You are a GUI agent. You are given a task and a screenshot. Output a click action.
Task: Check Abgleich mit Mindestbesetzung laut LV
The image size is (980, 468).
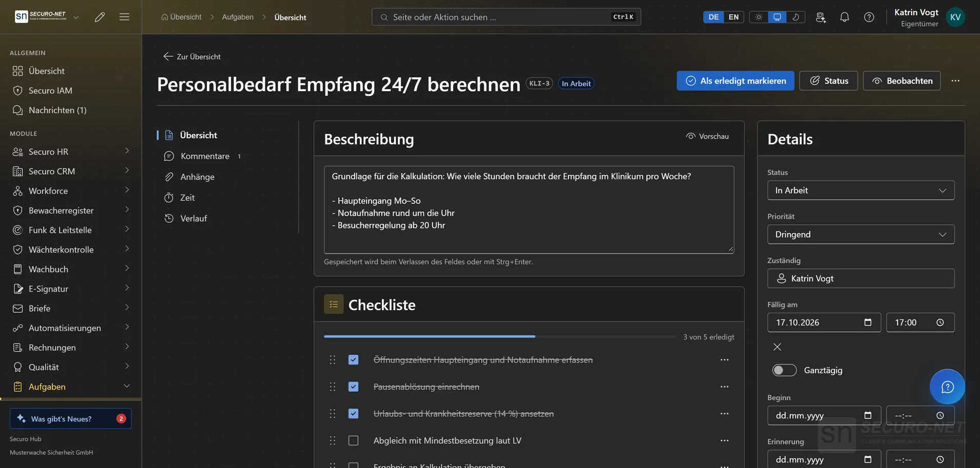[x=353, y=440]
